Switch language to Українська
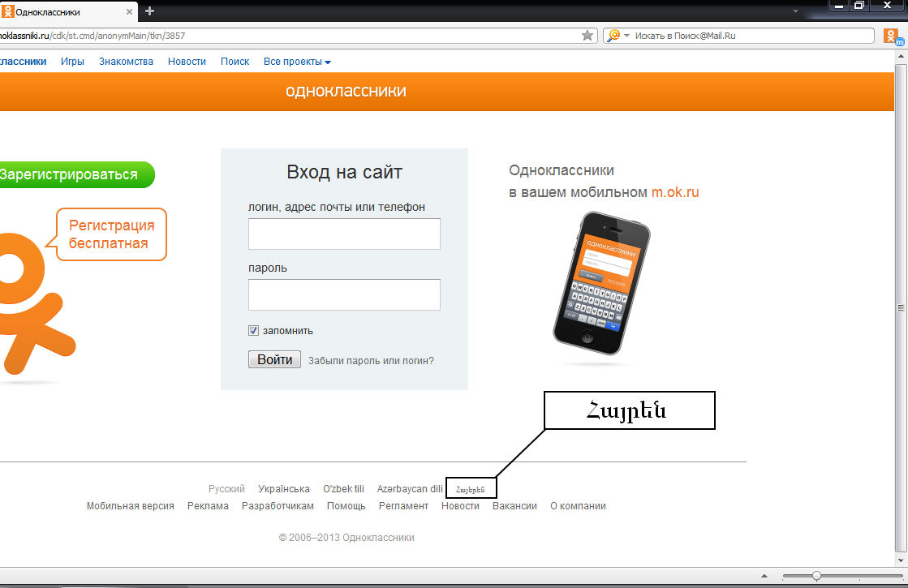Viewport: 908px width, 588px height. pos(284,489)
